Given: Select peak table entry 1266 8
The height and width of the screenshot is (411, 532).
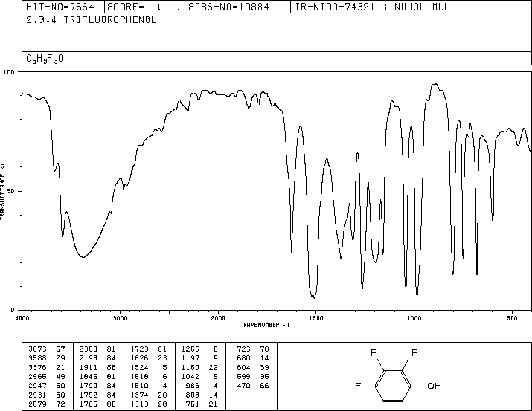Looking at the screenshot, I should (x=199, y=349).
